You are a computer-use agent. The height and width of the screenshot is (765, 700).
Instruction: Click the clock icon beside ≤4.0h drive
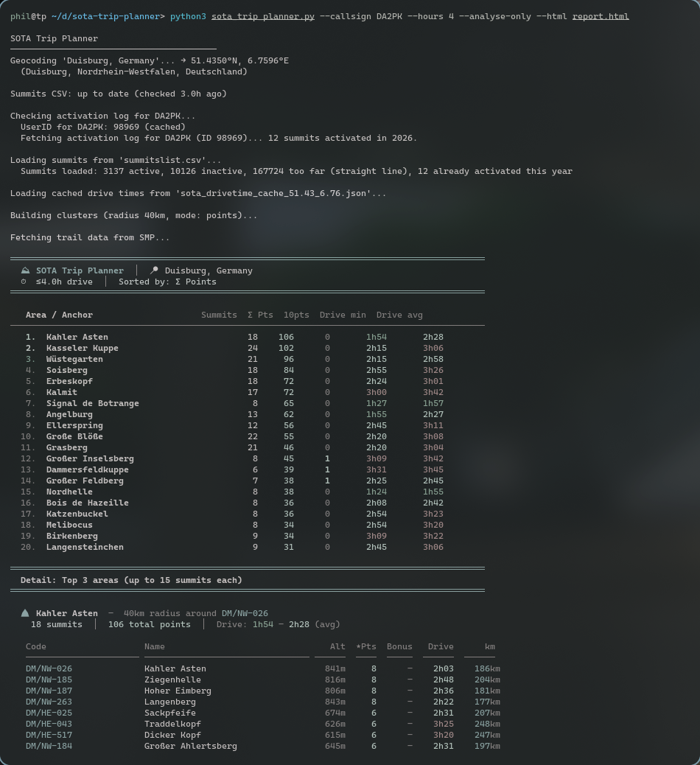click(24, 282)
